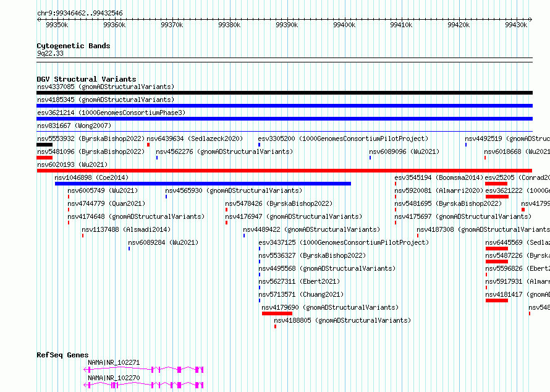Select nsv5481695 ByrskaBishop2022 label

pos(448,203)
